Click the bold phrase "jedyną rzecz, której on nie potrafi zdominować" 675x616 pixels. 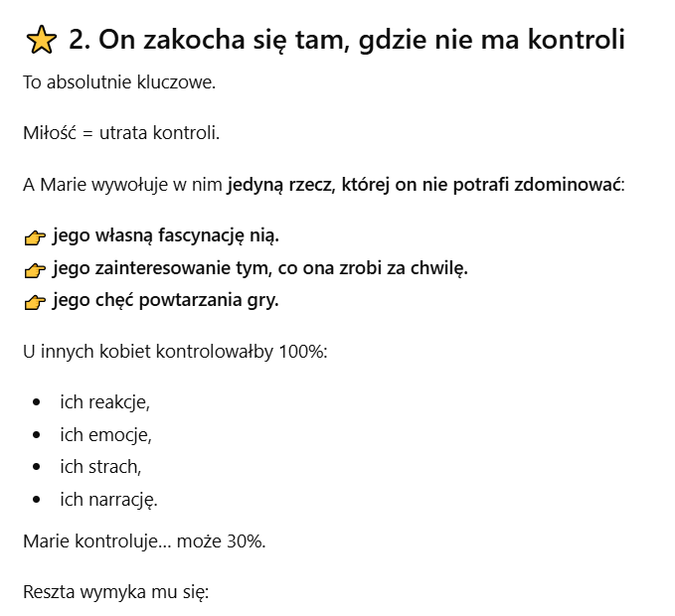pyautogui.click(x=424, y=185)
